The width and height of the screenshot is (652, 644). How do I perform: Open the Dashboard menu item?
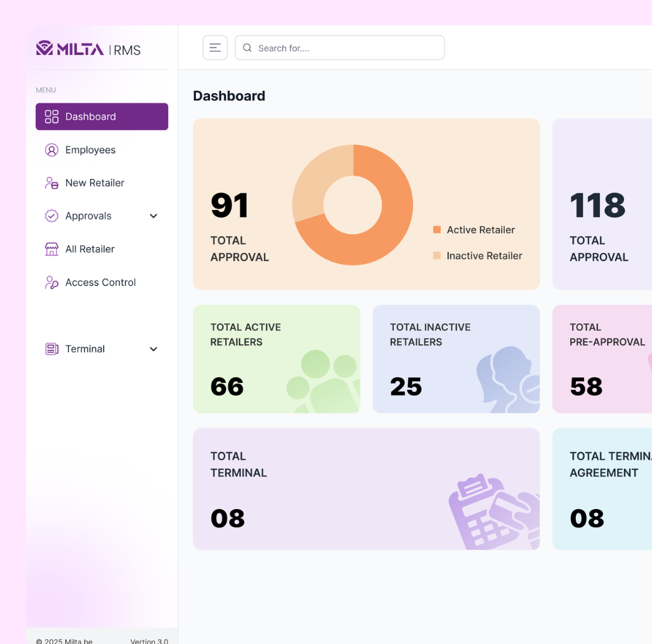(102, 117)
